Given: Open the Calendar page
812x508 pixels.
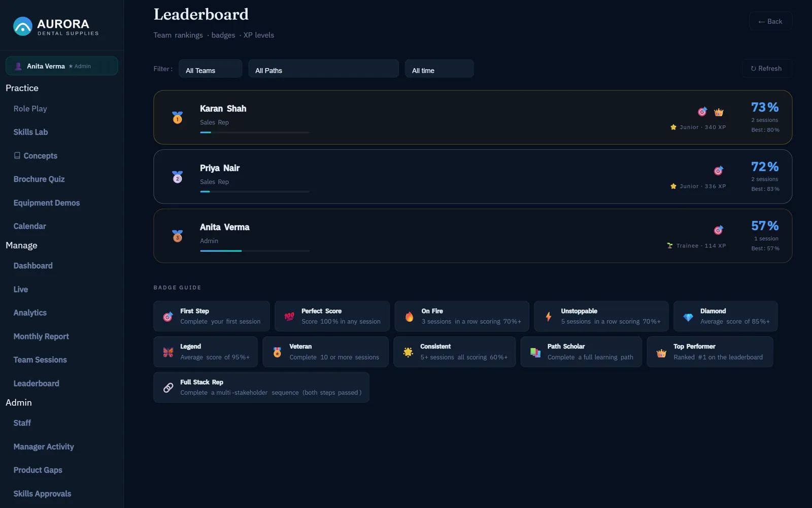Looking at the screenshot, I should pos(29,226).
